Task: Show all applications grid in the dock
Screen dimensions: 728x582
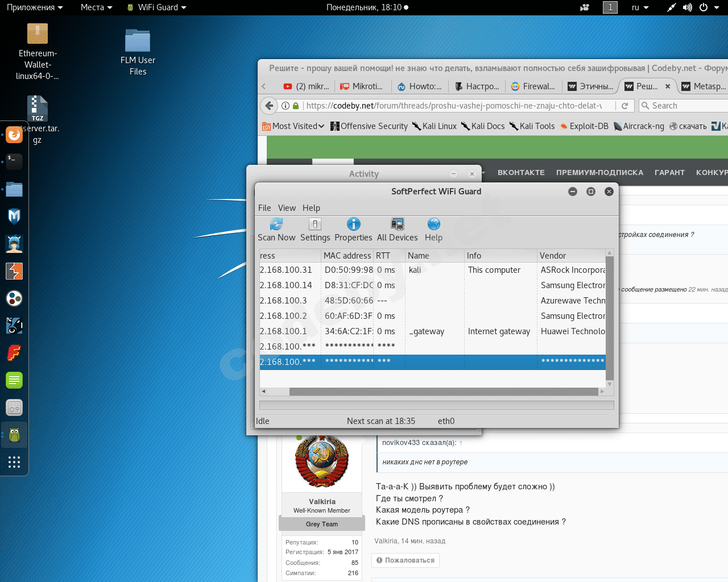Action: coord(14,462)
